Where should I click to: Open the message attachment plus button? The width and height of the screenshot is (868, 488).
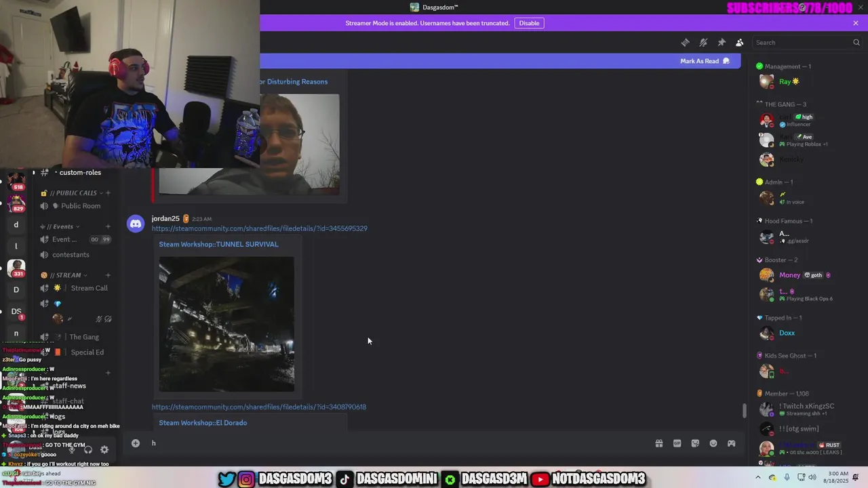(x=136, y=443)
